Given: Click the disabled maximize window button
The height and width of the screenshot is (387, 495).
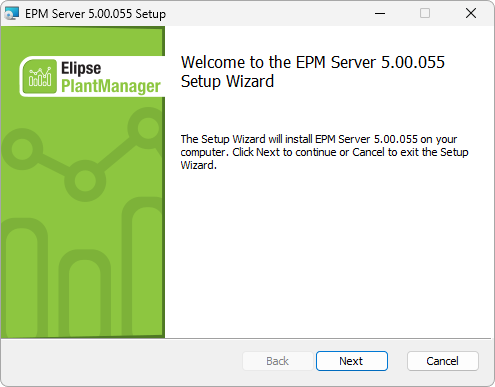Looking at the screenshot, I should coord(425,13).
